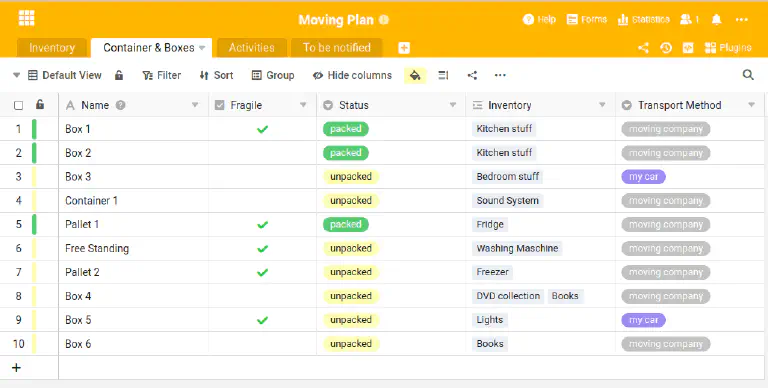Open the search magnifier icon
The width and height of the screenshot is (768, 388).
click(748, 75)
